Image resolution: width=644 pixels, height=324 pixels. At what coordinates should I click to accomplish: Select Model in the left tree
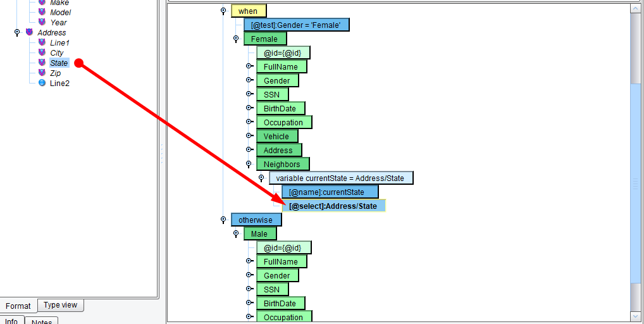coord(60,12)
